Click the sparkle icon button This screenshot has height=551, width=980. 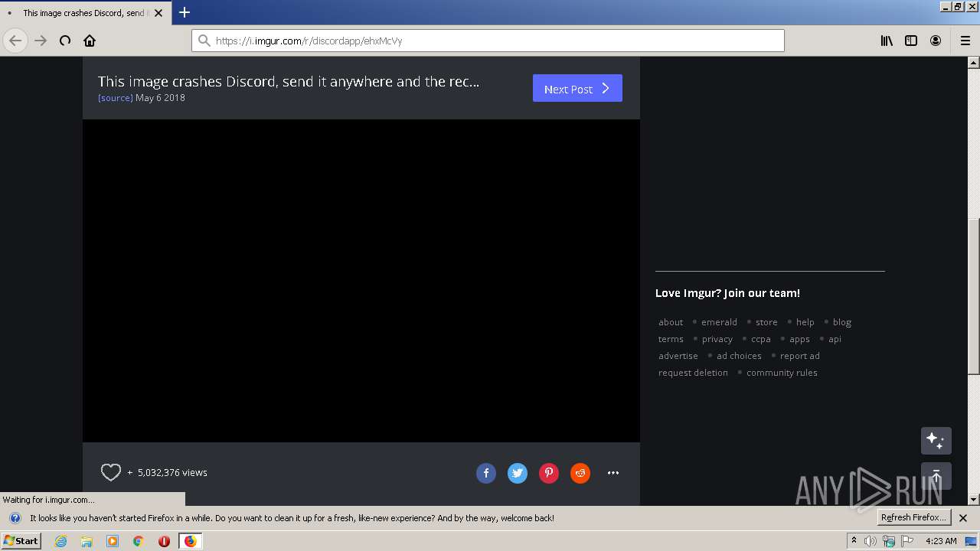936,441
